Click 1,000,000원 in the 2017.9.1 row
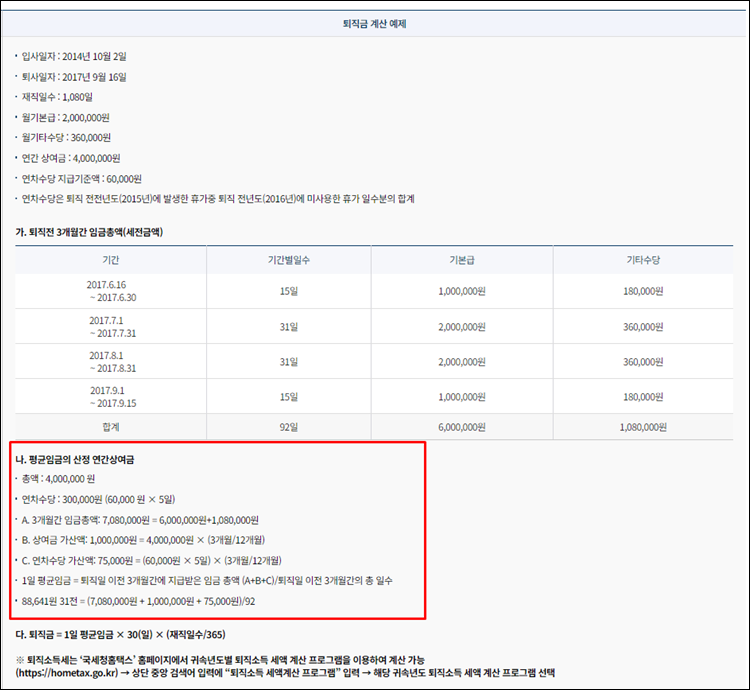This screenshot has height=690, width=750. [462, 397]
